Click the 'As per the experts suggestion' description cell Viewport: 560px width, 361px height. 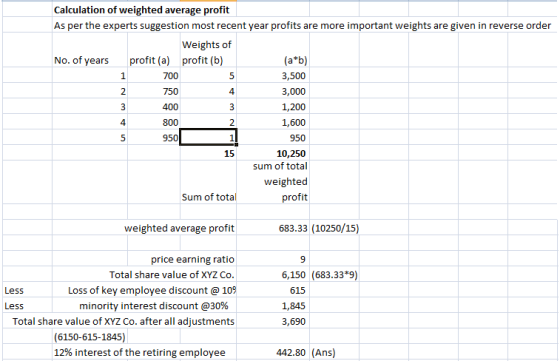click(x=302, y=26)
